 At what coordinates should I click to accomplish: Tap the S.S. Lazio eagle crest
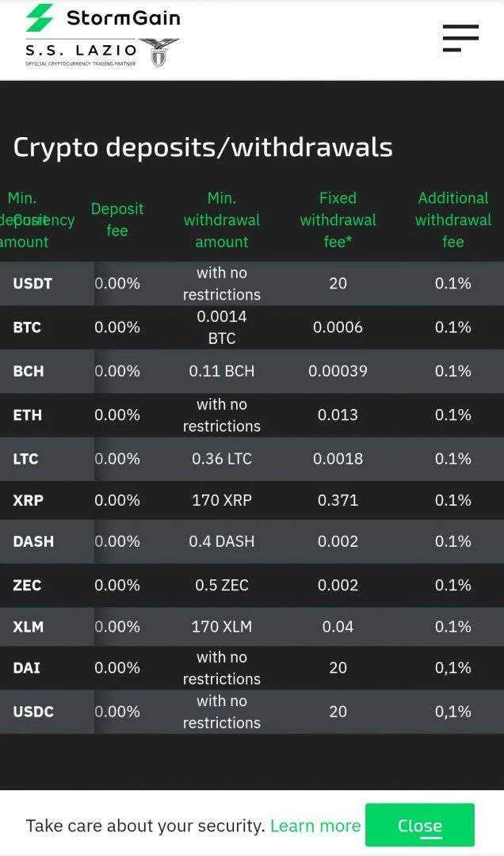click(159, 52)
